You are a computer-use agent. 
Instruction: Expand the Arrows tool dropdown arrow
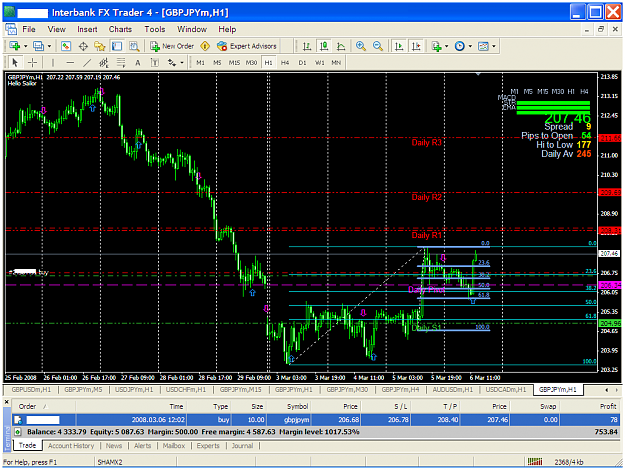pyautogui.click(x=182, y=63)
